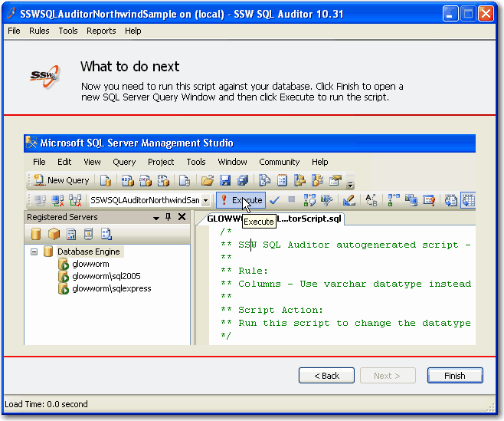The image size is (504, 421).
Task: Click the Analysis Services XMLA Query icon
Action: tap(163, 180)
